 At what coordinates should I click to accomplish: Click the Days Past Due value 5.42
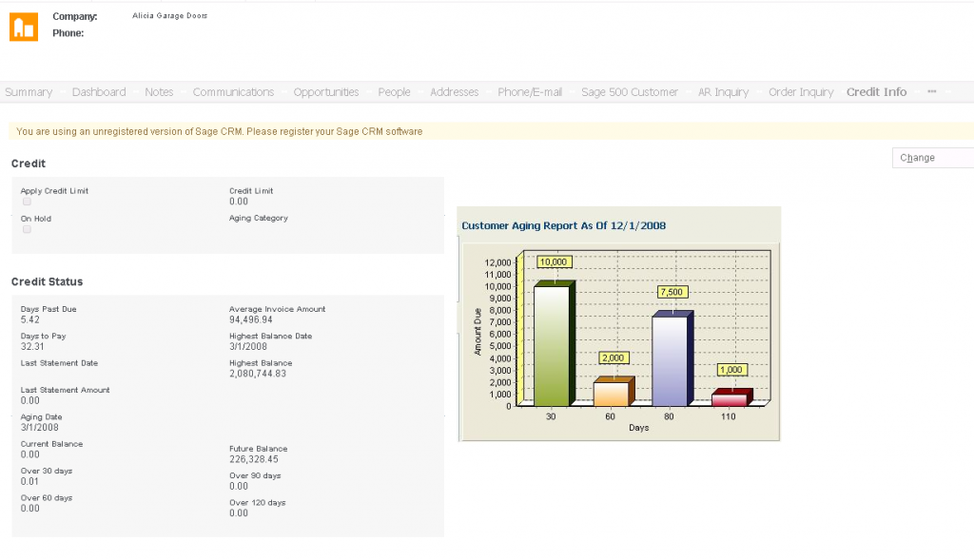click(29, 319)
